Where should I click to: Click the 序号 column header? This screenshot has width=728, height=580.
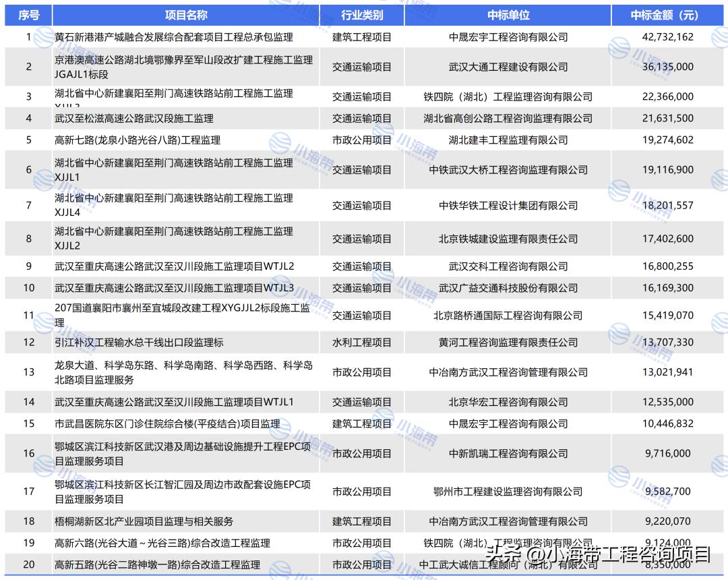pos(26,13)
